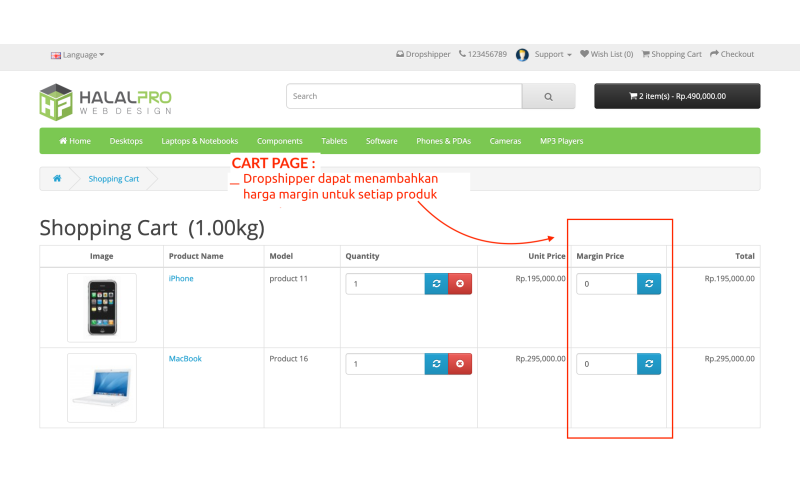Click the Product Name column header
Image resolution: width=800 pixels, height=500 pixels.
pos(196,256)
